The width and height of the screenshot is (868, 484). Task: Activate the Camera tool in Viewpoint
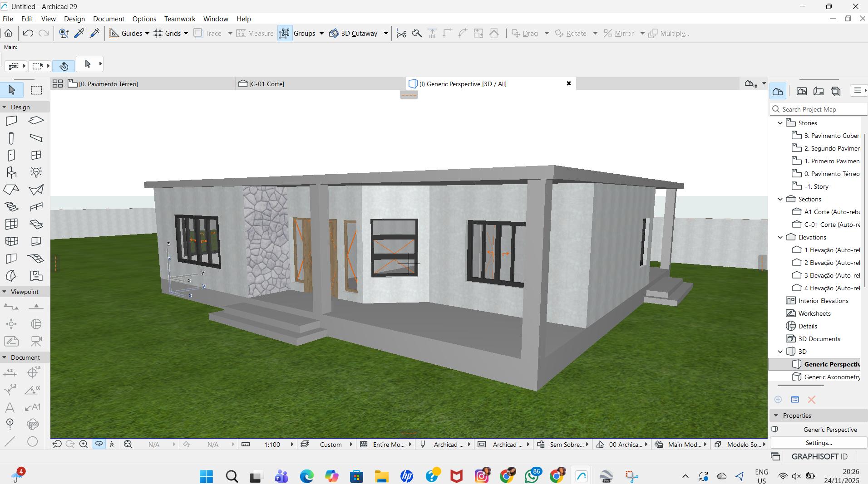[x=36, y=341]
